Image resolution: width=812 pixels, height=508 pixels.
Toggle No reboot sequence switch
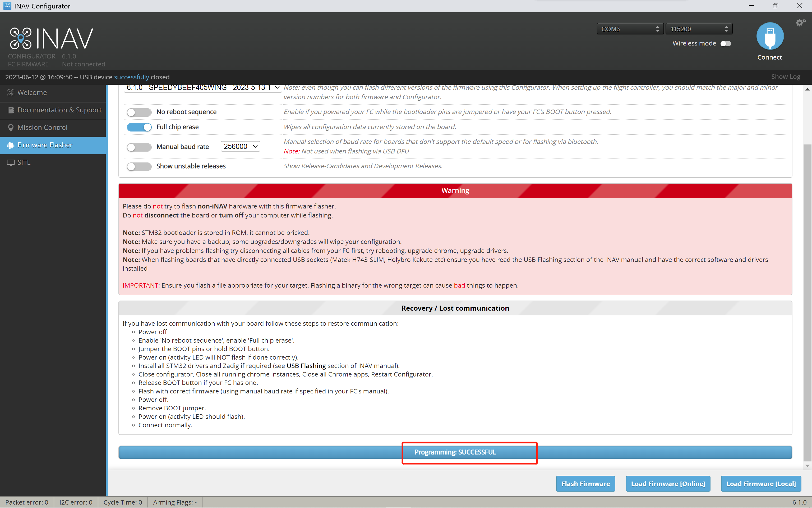coord(139,112)
